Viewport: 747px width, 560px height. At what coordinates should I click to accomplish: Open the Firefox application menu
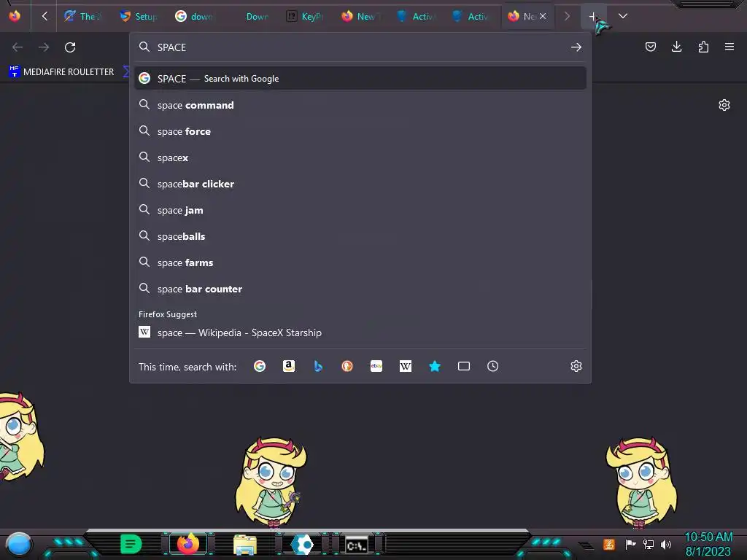(729, 47)
